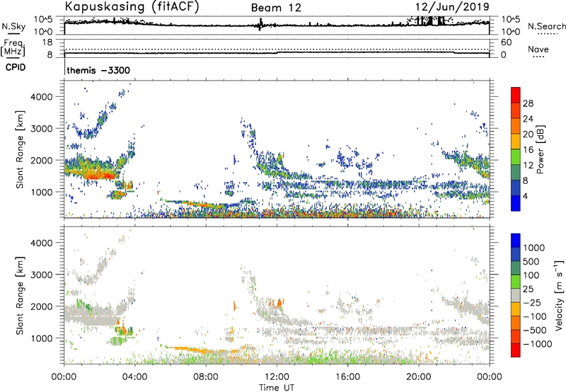
Task: Click the 'N.Sky' axis label
Action: coord(13,27)
